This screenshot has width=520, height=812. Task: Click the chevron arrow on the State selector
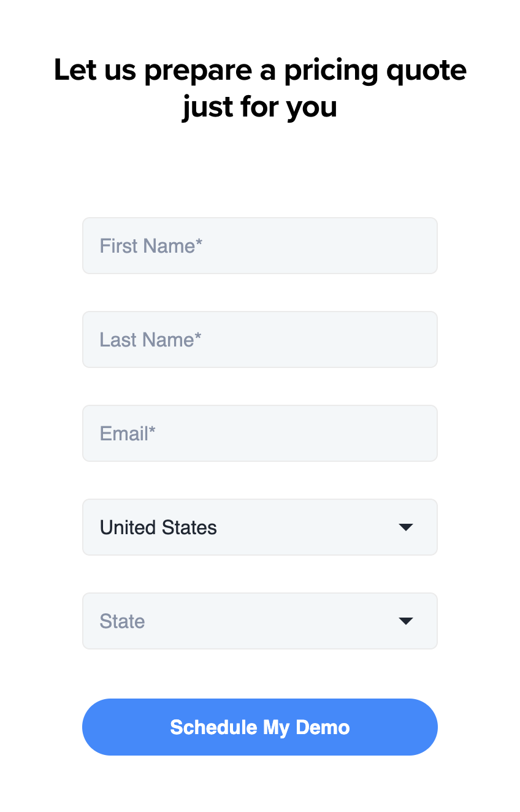click(x=405, y=621)
